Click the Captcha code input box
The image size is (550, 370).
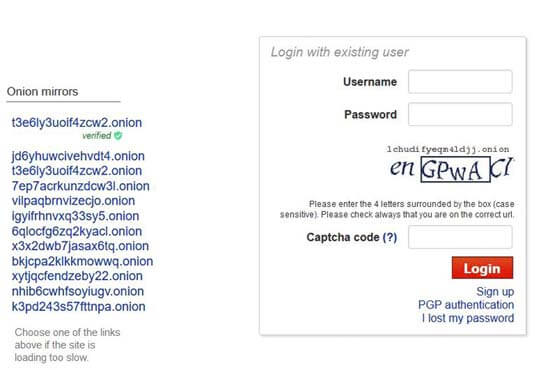pyautogui.click(x=460, y=237)
